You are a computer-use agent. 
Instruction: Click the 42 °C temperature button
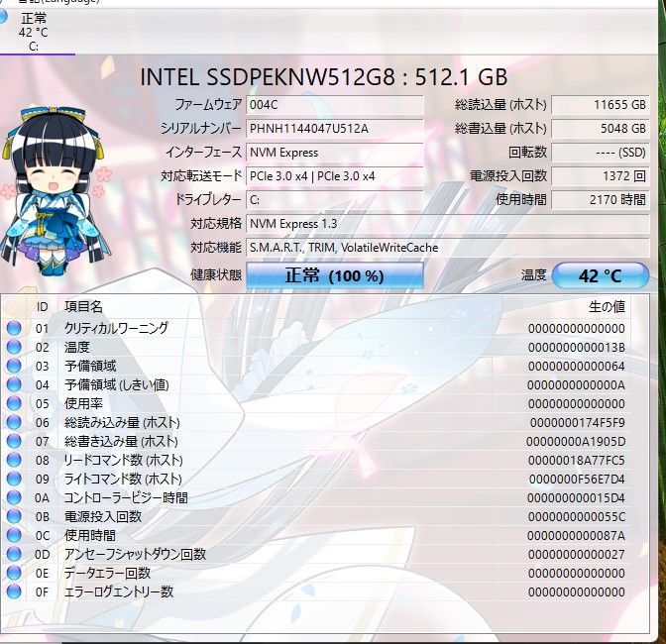click(x=601, y=276)
